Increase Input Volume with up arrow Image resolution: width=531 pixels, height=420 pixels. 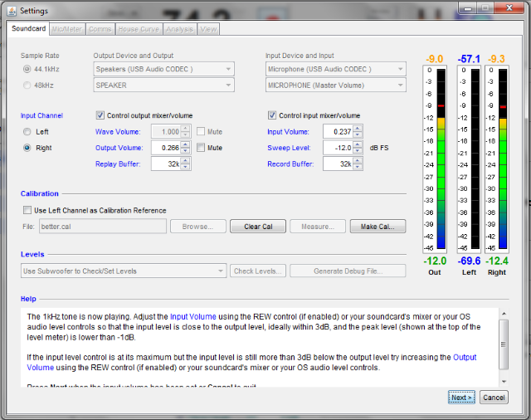(358, 129)
